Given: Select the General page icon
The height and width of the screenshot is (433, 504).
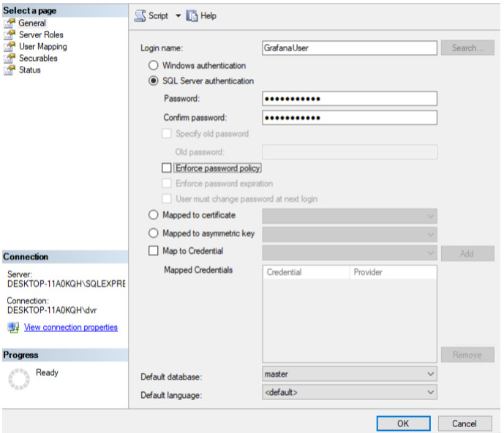Looking at the screenshot, I should coord(10,23).
